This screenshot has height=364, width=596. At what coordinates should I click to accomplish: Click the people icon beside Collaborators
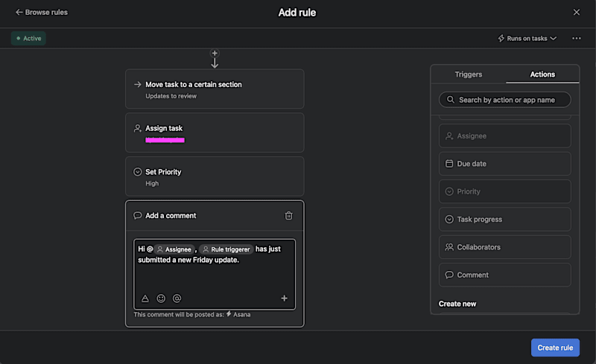(x=449, y=247)
